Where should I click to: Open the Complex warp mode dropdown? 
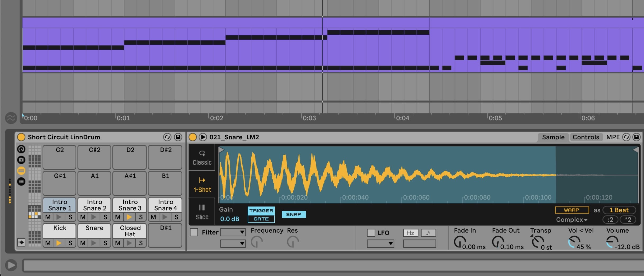point(572,220)
